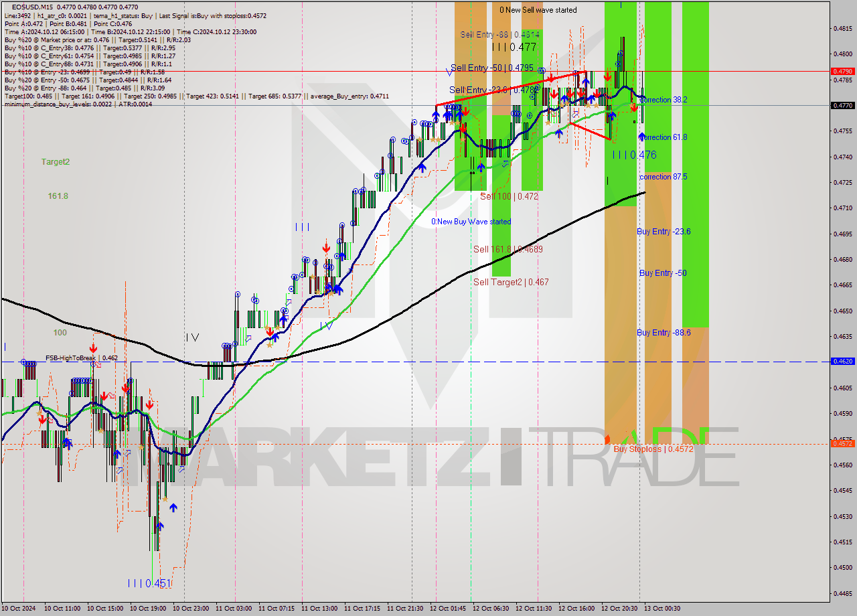This screenshot has width=857, height=616.
Task: Select the '10 Oct 15:00' time axis label
Action: click(x=105, y=609)
